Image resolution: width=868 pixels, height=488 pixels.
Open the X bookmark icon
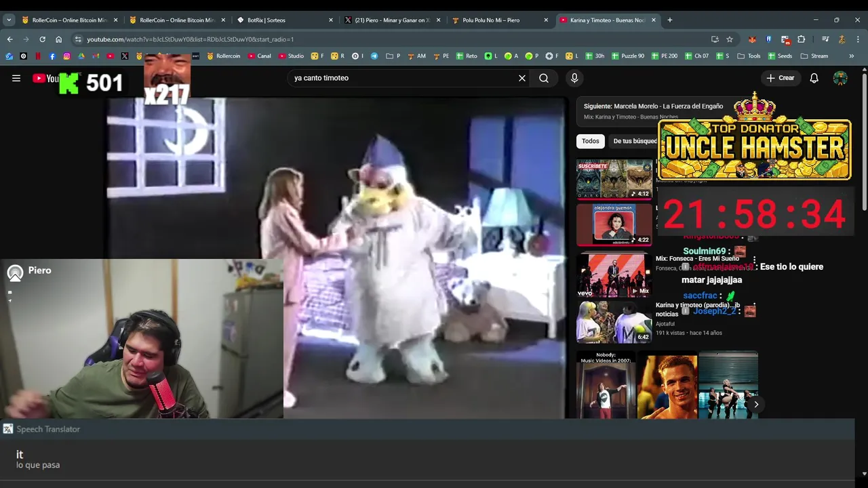(x=125, y=56)
